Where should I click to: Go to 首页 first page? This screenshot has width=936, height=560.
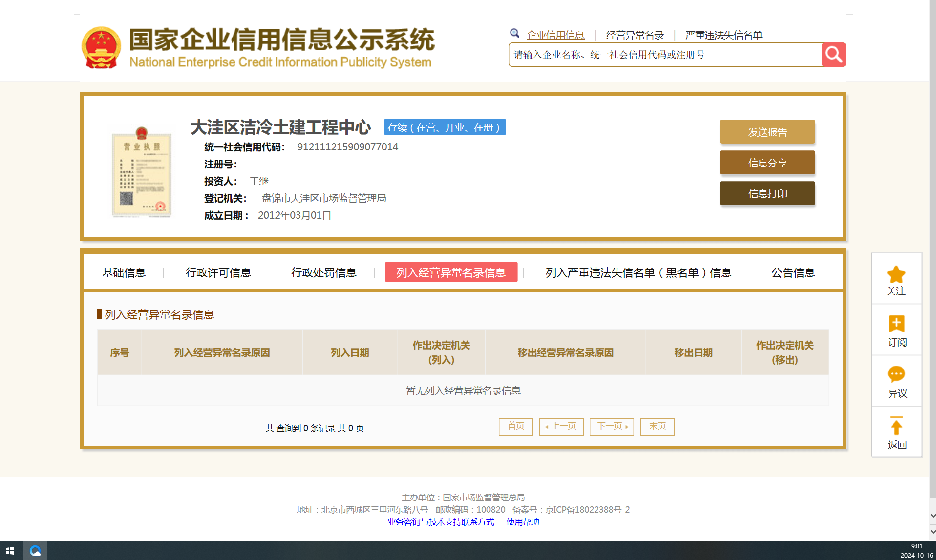coord(515,426)
